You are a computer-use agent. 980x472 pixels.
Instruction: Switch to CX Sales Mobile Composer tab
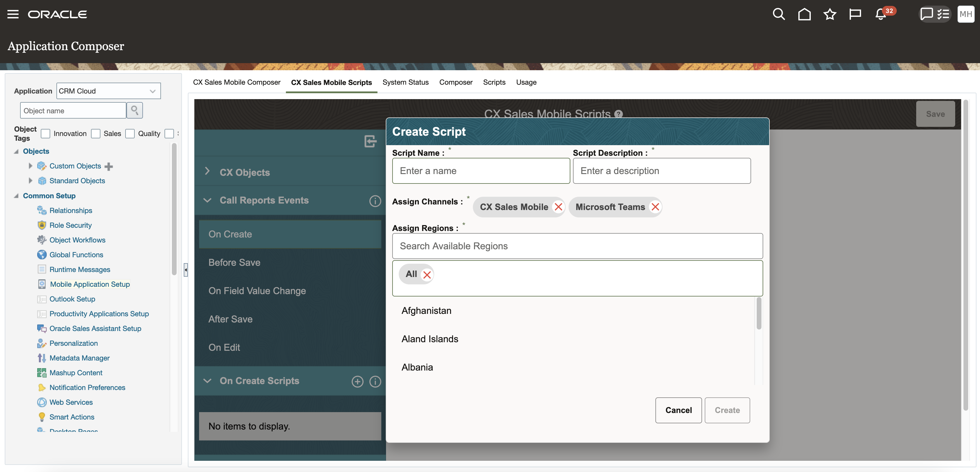[x=236, y=83]
